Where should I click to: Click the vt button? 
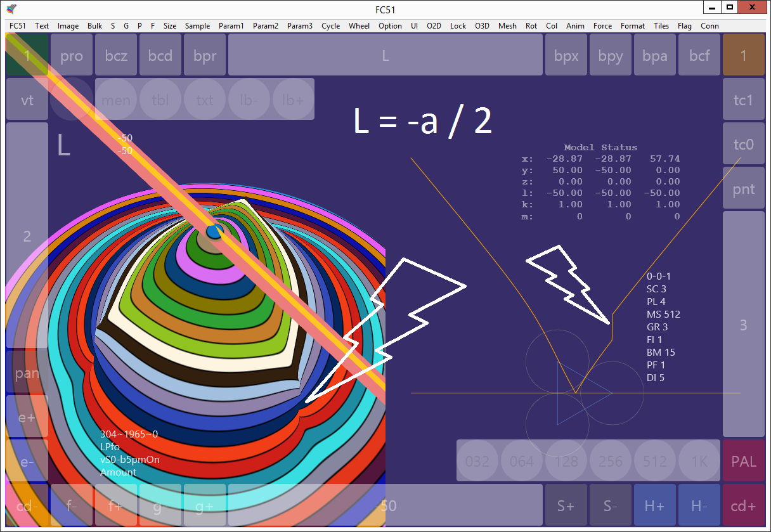[x=27, y=100]
